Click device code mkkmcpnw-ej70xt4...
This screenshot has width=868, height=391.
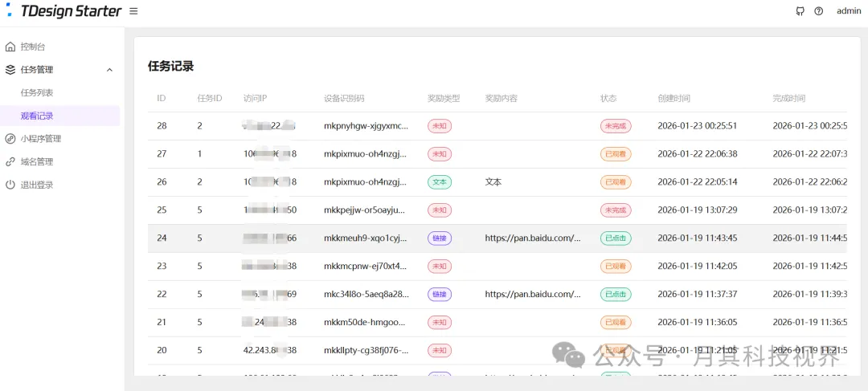366,267
